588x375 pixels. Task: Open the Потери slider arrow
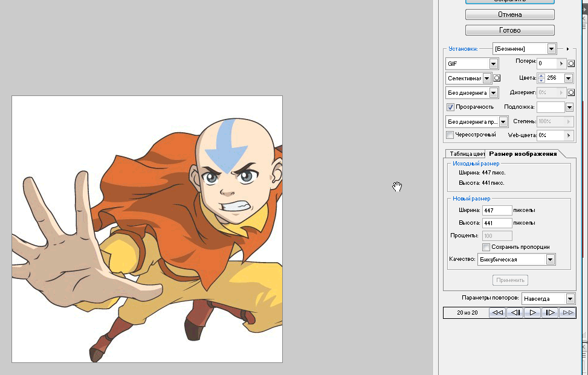point(561,63)
